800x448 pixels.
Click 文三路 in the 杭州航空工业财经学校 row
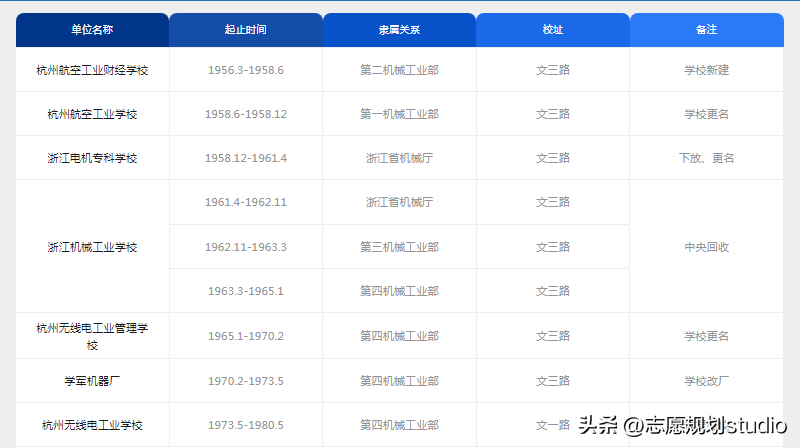[553, 70]
